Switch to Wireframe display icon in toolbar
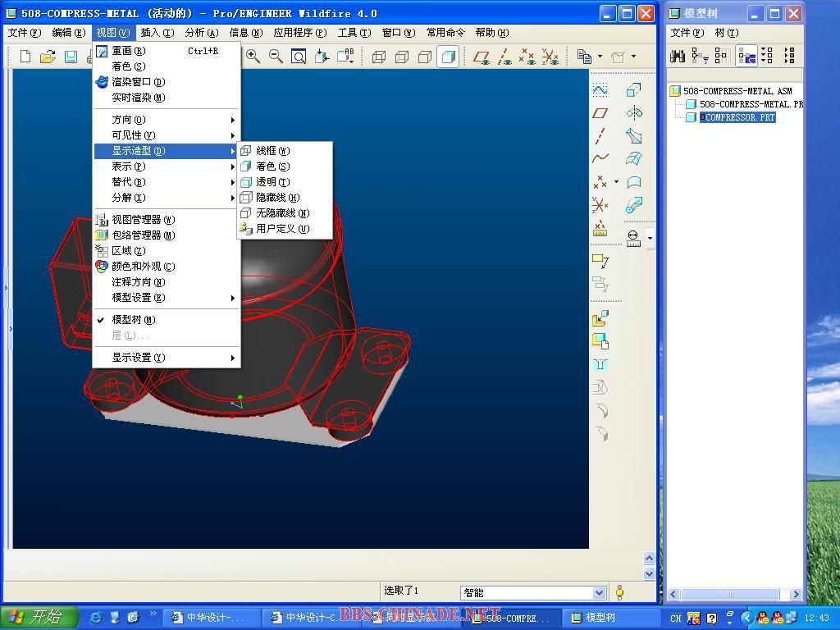The image size is (840, 630). [x=379, y=57]
